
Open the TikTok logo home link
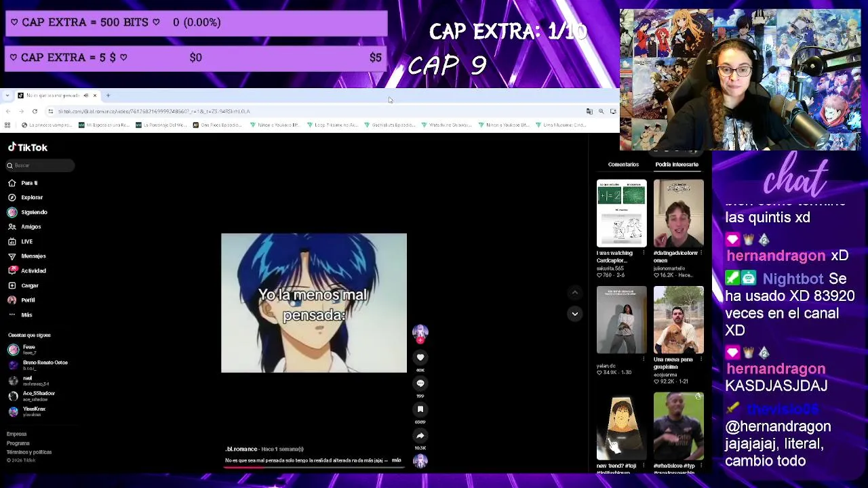(x=28, y=147)
